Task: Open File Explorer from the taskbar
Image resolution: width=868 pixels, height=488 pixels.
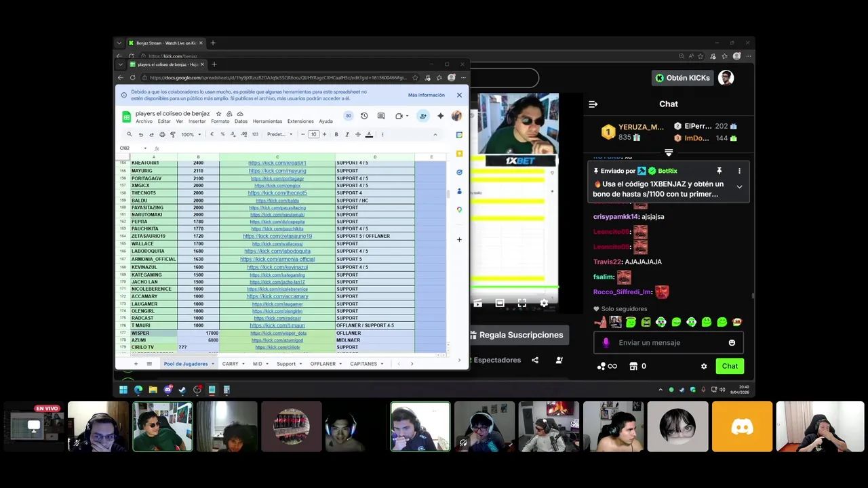Action: point(153,390)
